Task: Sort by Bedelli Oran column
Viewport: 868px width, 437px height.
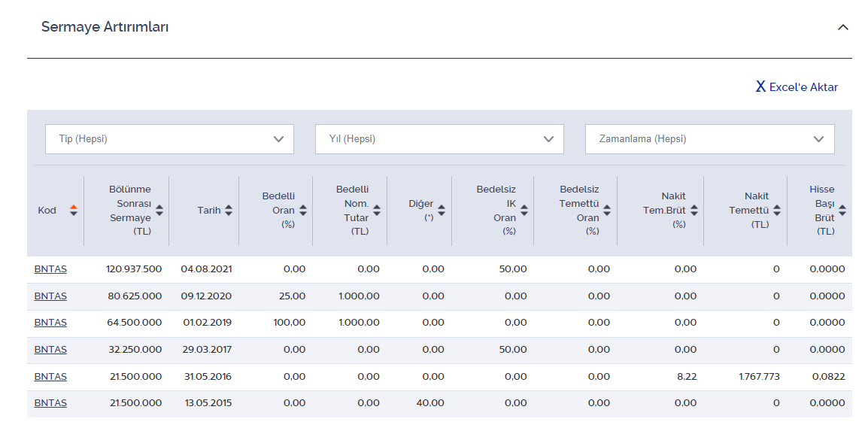Action: [x=302, y=211]
